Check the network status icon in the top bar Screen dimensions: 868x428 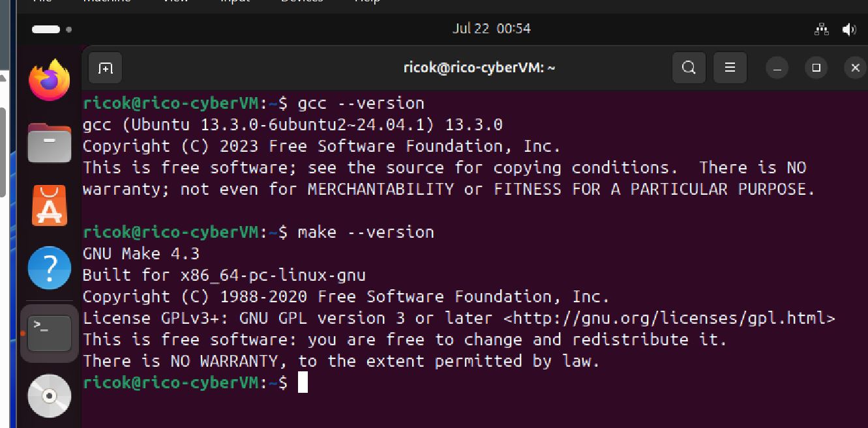tap(822, 29)
